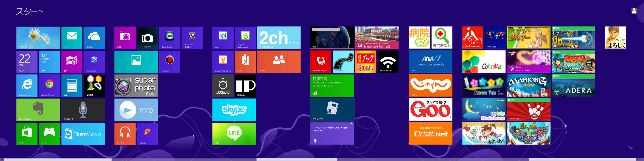This screenshot has width=644, height=161.
Task: Launch the LINE tile
Action: (x=234, y=134)
